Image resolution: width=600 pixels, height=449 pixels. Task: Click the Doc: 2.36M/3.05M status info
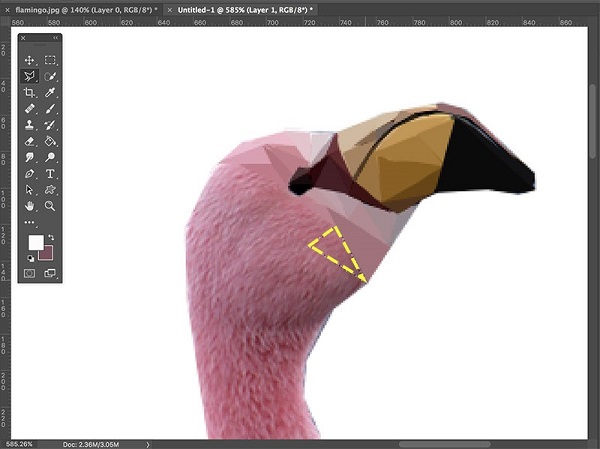click(91, 445)
